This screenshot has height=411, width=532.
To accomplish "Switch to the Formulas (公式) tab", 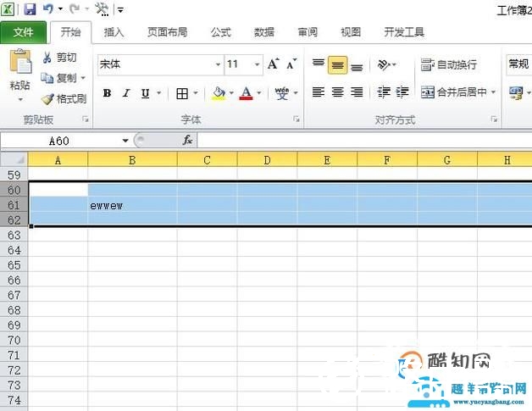I will [220, 32].
